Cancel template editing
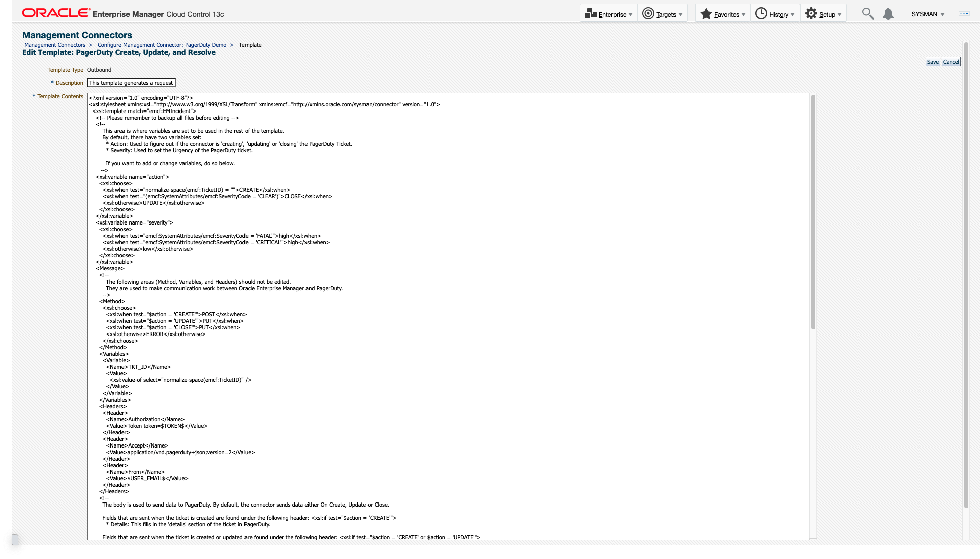This screenshot has width=980, height=559. (x=951, y=62)
